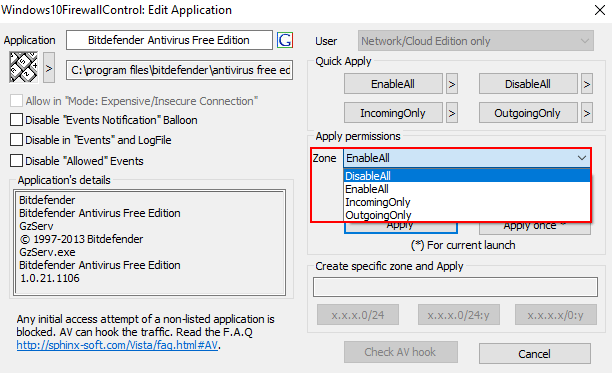Click the application path field

click(180, 70)
